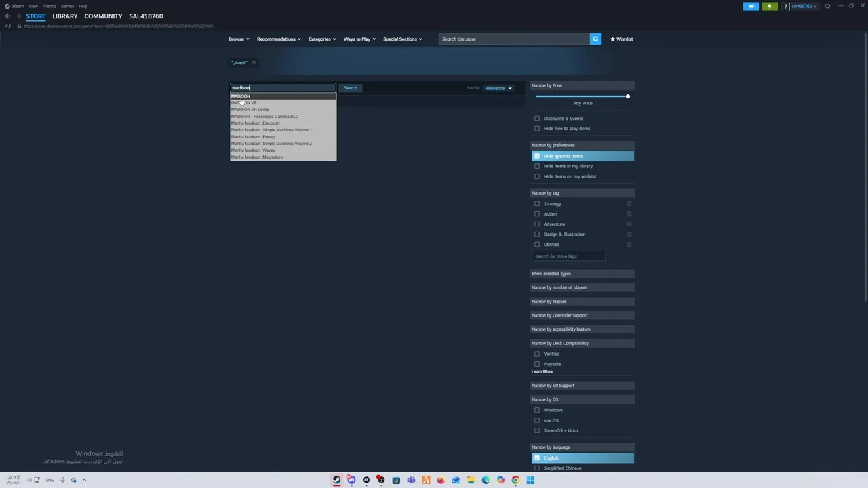Open the Games menu
Viewport: 868px width, 488px height.
[67, 6]
